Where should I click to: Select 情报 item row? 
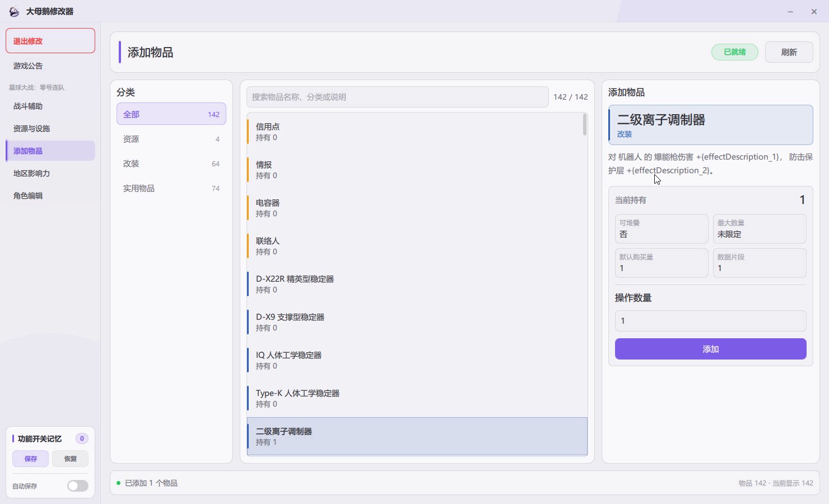coord(414,170)
